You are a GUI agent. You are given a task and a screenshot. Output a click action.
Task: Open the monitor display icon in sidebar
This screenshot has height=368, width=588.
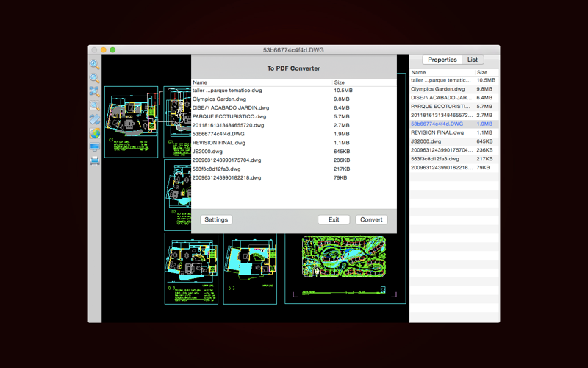pos(95,146)
